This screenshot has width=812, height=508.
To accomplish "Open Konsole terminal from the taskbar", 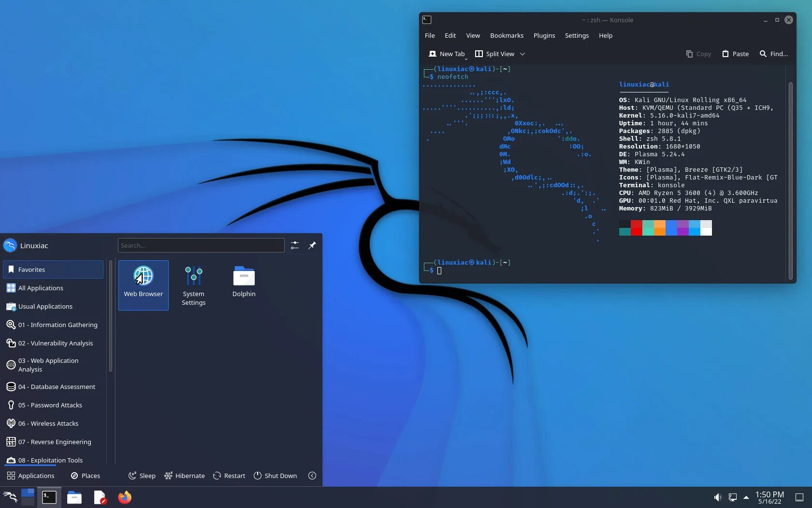I will 49,497.
